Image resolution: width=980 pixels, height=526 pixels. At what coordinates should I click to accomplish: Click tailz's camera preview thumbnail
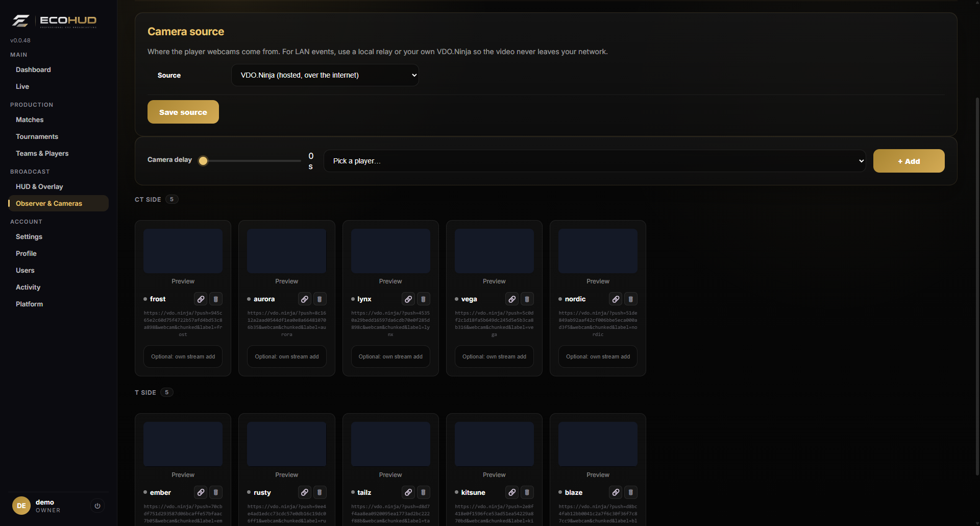[390, 444]
